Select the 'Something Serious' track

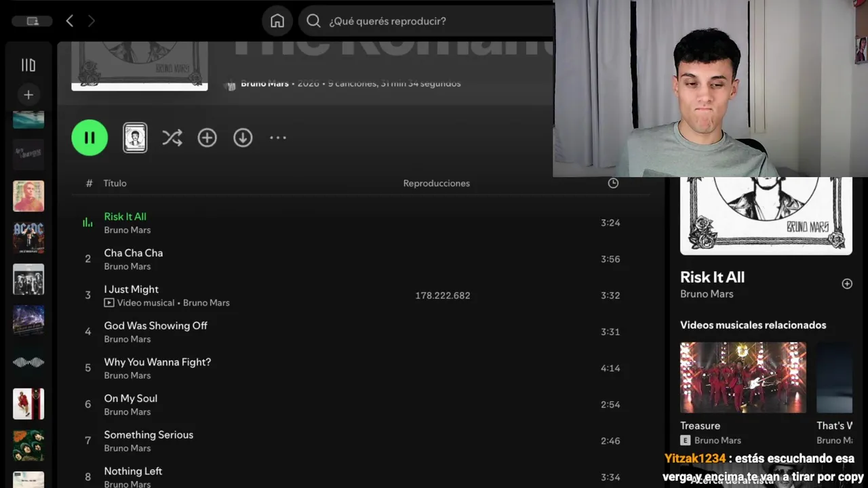coord(149,435)
